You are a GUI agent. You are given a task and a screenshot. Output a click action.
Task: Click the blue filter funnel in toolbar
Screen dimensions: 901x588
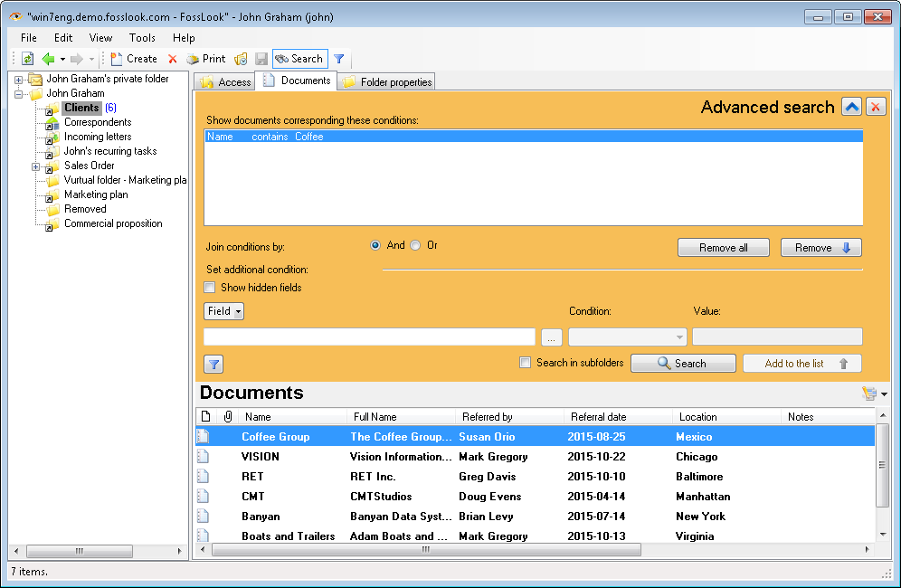pos(339,59)
